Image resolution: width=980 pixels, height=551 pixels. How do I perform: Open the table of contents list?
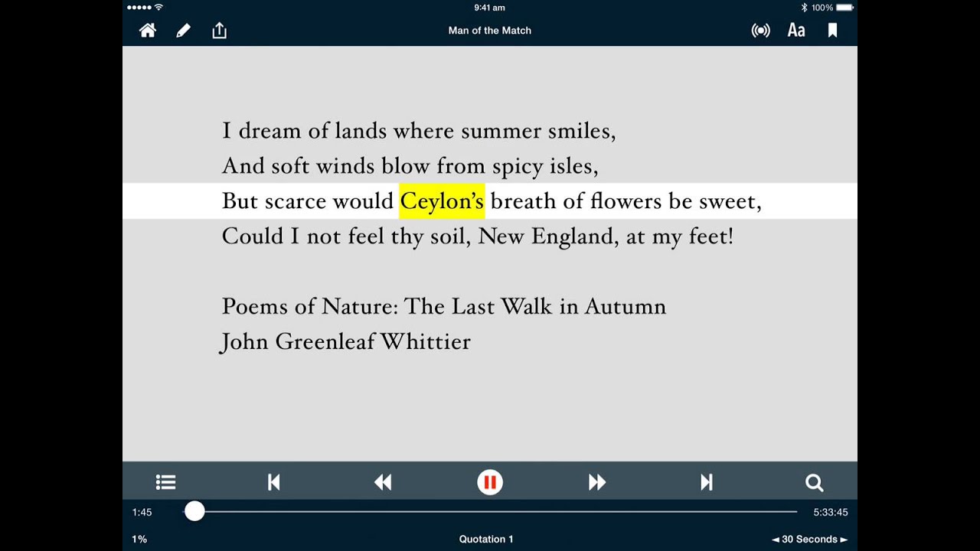(166, 482)
